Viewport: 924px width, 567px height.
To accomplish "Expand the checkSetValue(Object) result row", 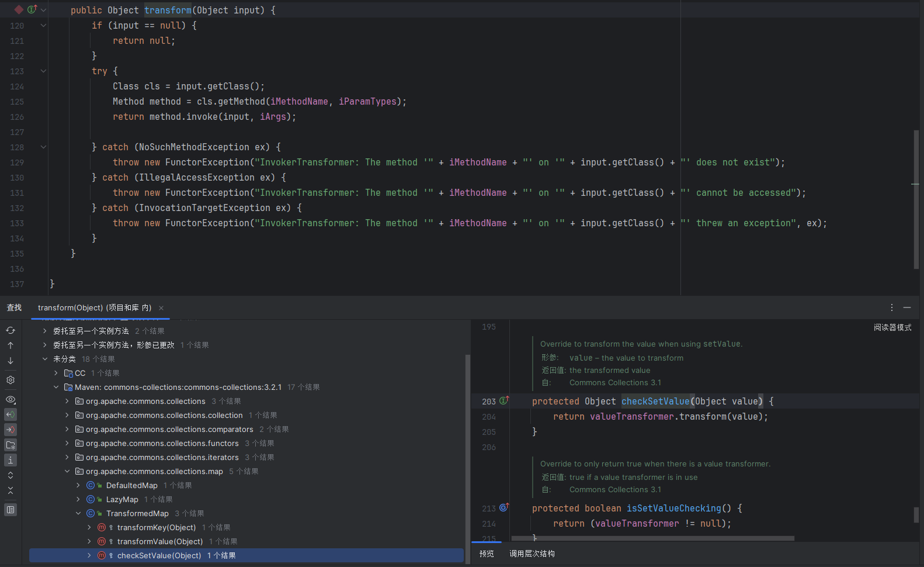I will pos(89,555).
